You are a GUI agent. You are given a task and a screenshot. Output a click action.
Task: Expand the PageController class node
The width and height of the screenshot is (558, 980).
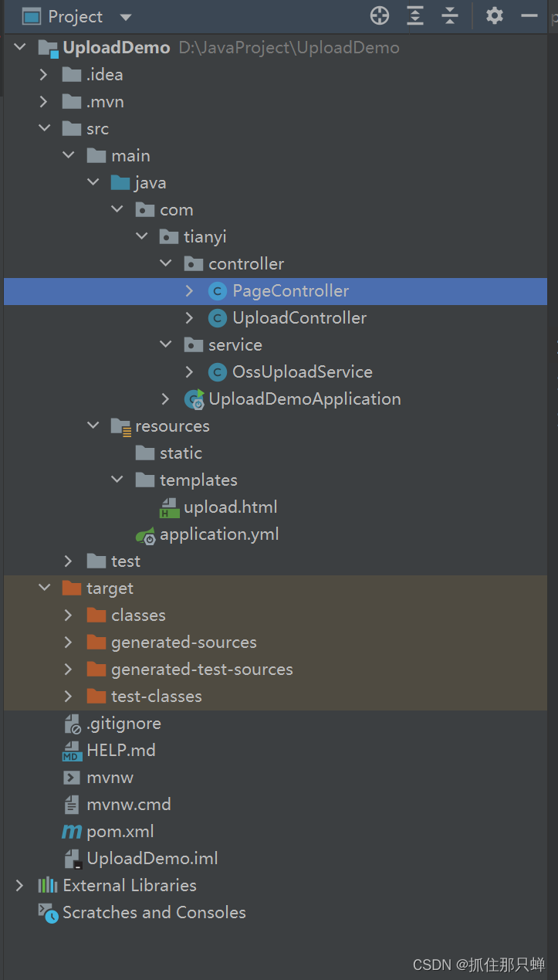(x=190, y=291)
